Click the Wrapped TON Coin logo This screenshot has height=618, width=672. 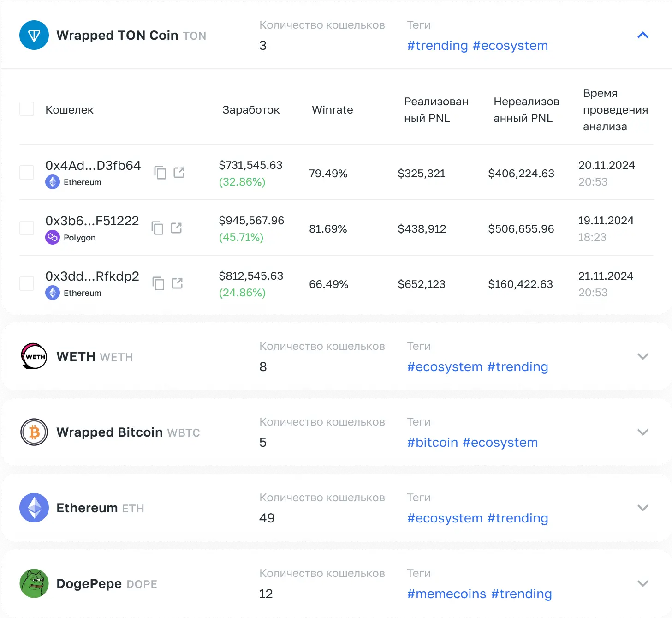click(34, 35)
